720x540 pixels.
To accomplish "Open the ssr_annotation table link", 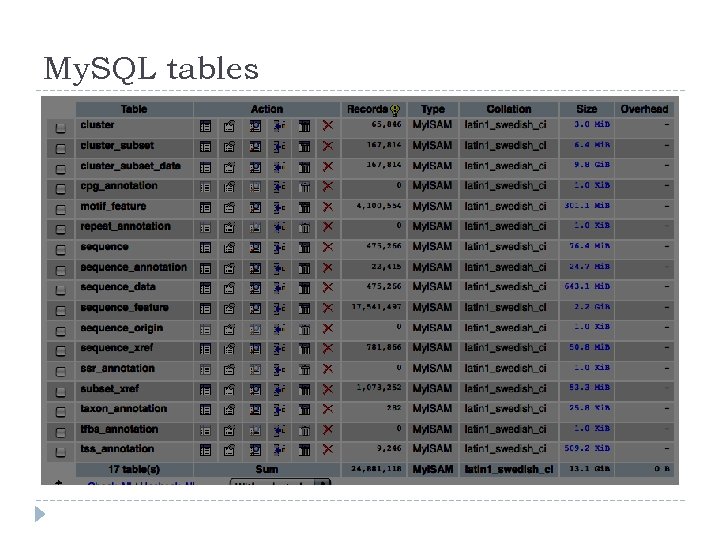I will [x=118, y=368].
